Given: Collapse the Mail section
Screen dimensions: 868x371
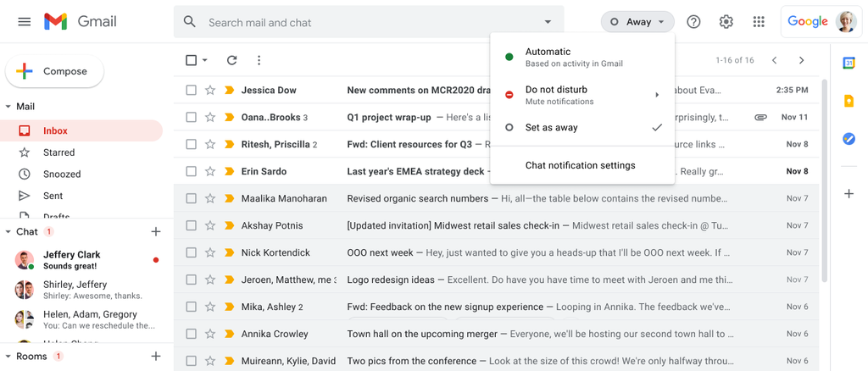Looking at the screenshot, I should tap(8, 106).
